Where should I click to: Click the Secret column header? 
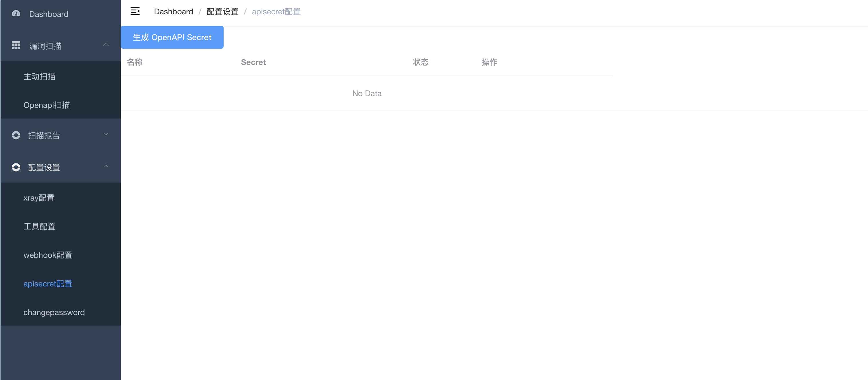(253, 62)
